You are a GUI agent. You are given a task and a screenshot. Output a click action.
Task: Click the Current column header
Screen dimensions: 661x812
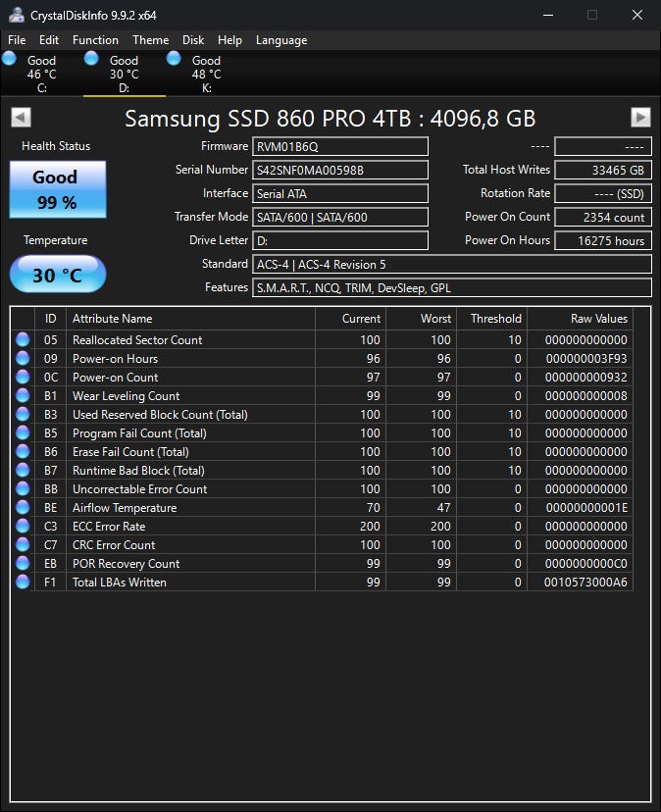[351, 319]
